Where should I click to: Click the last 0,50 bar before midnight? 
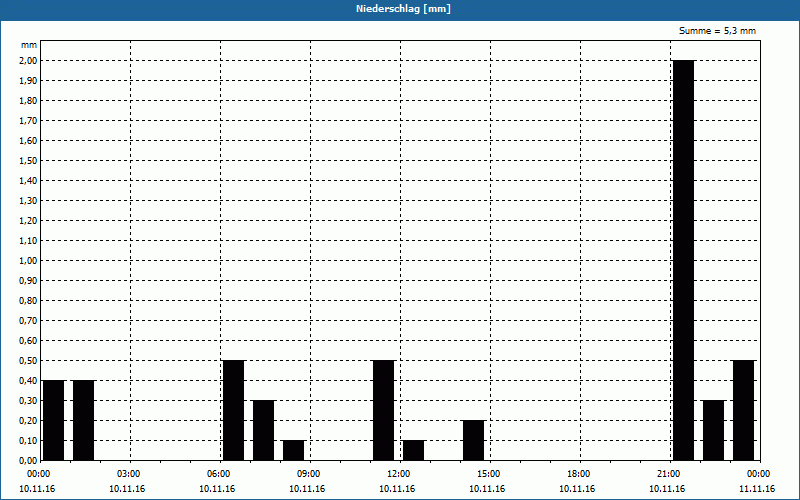tap(744, 410)
